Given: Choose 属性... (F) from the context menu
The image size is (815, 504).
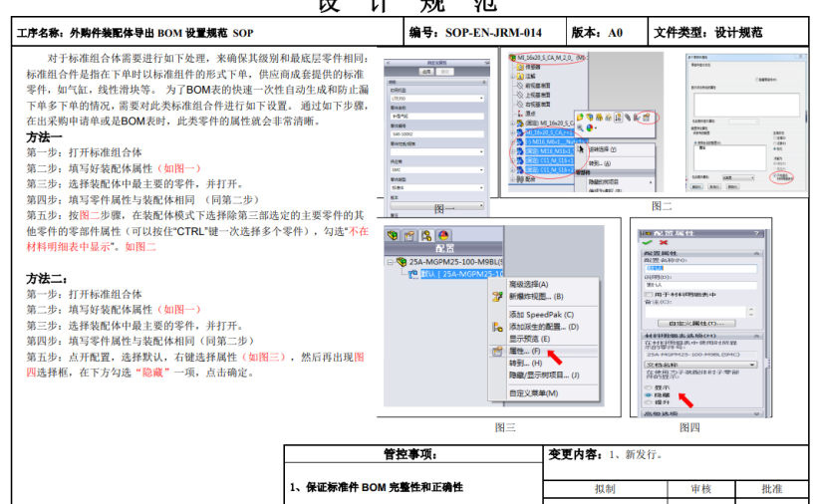Looking at the screenshot, I should [x=525, y=352].
